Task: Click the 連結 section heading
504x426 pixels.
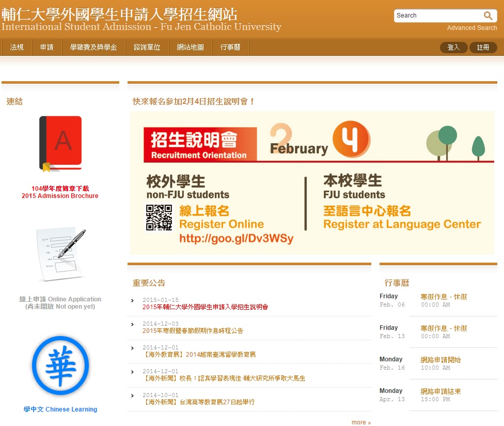Action: [x=14, y=102]
